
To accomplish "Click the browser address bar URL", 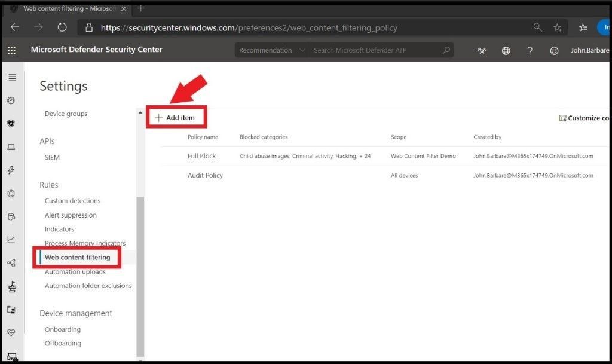I will tap(249, 27).
